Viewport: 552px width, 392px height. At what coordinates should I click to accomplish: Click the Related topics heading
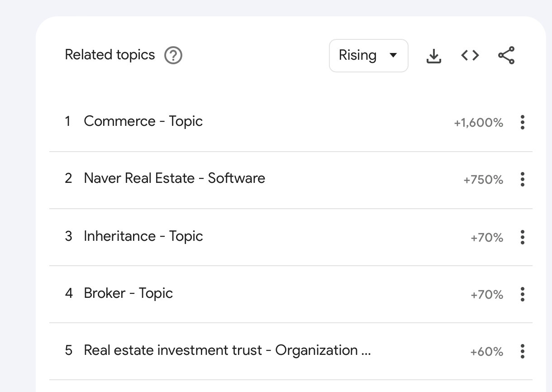110,54
